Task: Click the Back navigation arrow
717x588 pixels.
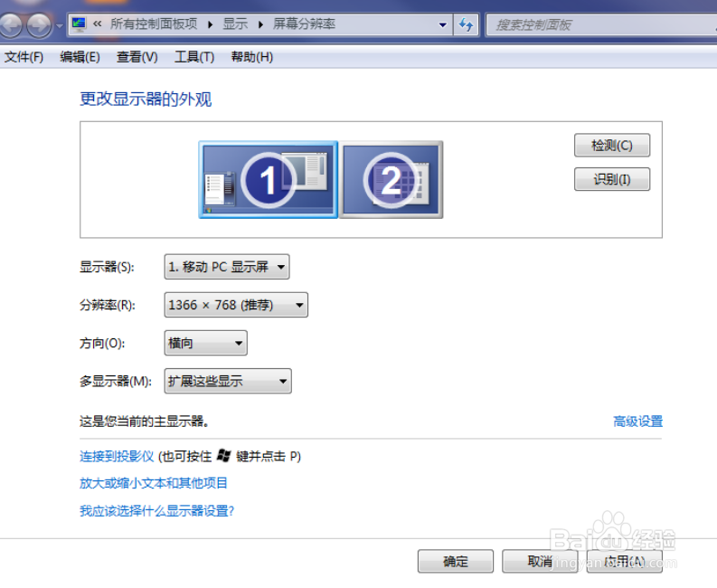Action: pos(10,24)
